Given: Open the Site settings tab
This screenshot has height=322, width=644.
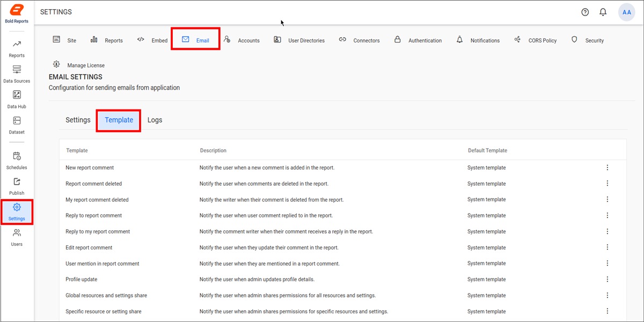Looking at the screenshot, I should 64,40.
